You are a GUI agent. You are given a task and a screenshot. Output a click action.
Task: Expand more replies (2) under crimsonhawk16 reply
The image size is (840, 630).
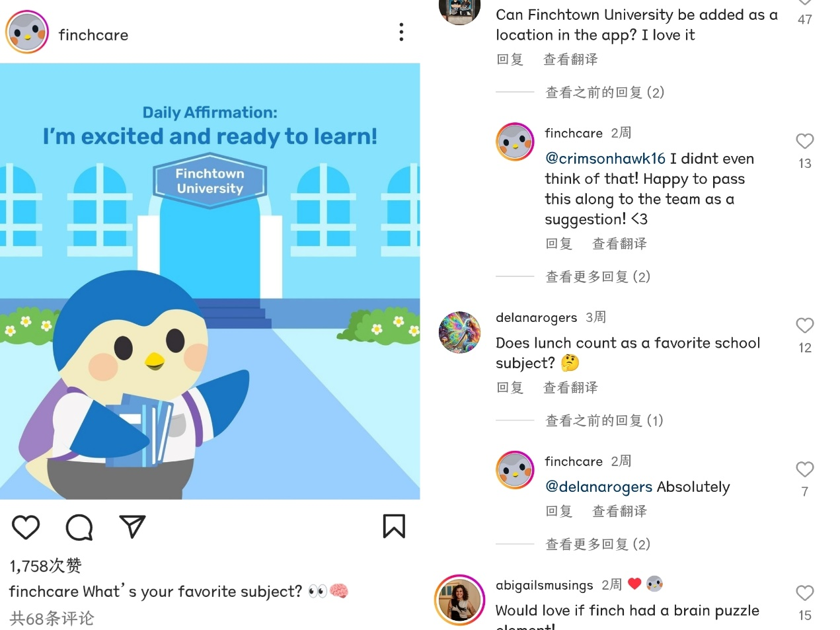597,277
